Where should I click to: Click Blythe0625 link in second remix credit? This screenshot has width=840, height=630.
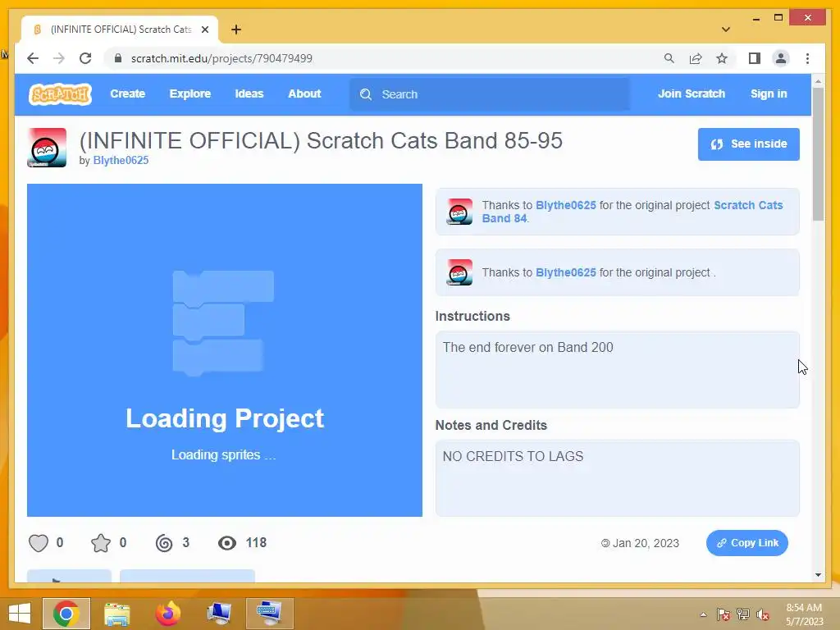pyautogui.click(x=566, y=272)
